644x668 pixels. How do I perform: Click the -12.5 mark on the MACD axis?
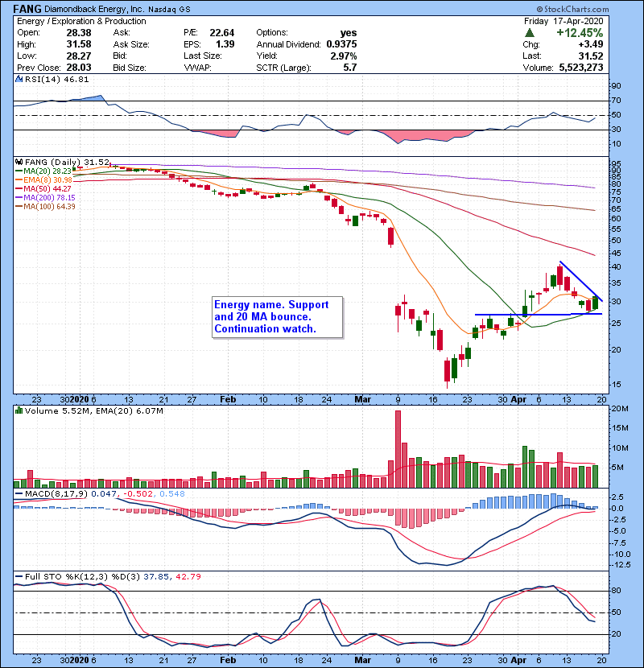tap(621, 565)
